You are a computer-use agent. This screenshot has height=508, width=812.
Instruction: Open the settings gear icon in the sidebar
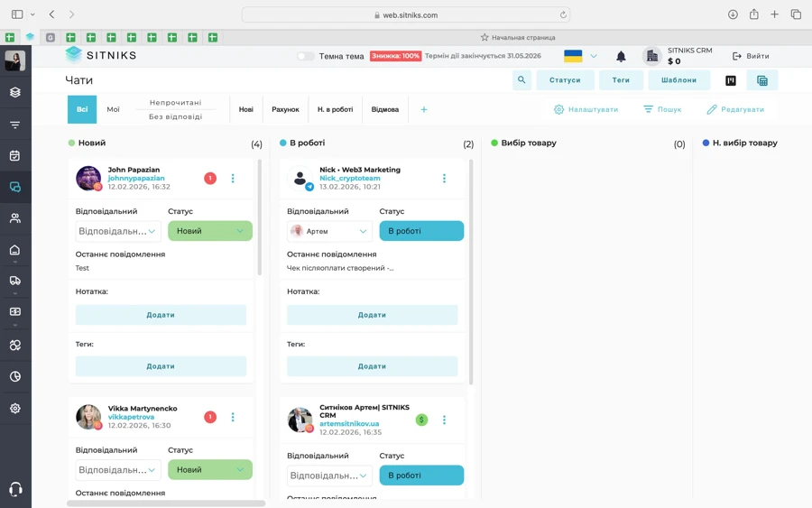click(x=15, y=408)
